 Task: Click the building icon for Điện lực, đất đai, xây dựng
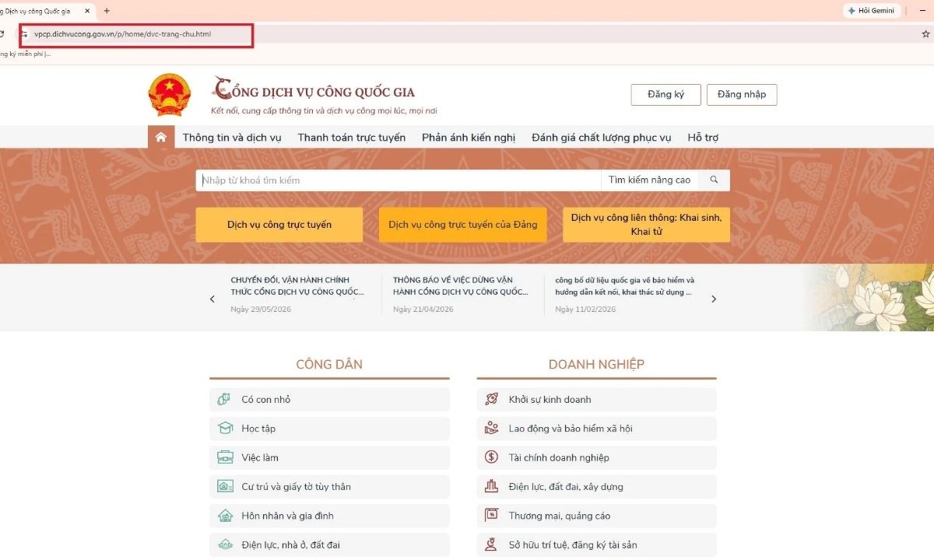click(491, 487)
